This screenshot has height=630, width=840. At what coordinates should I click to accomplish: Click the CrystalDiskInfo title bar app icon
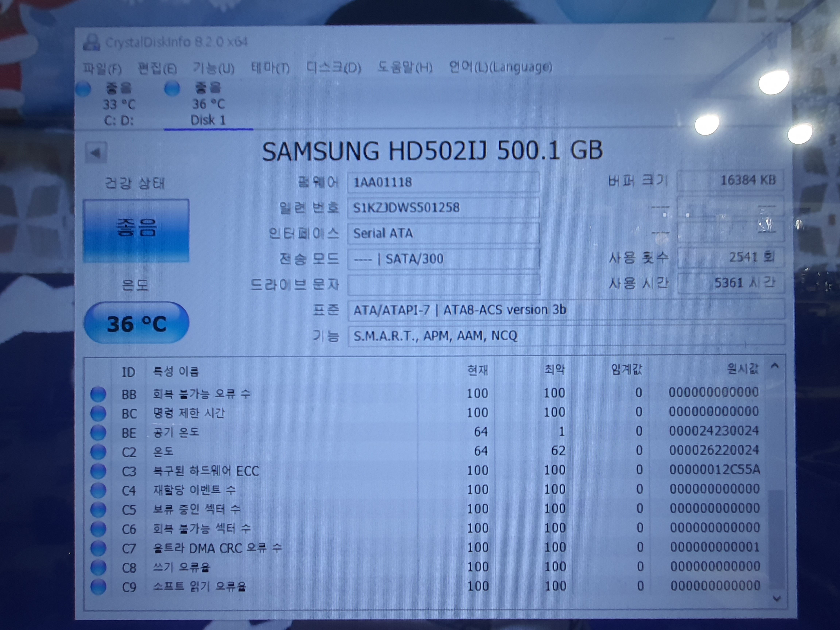[x=92, y=42]
